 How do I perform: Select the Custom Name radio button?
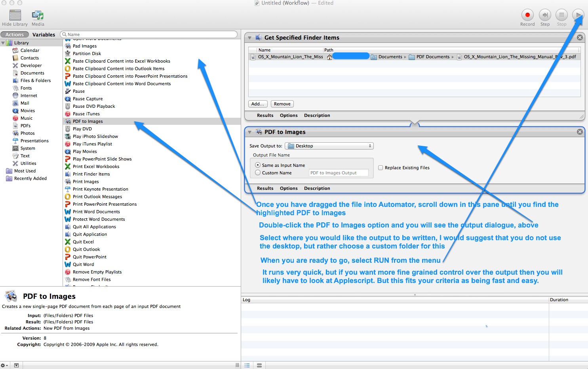pyautogui.click(x=258, y=172)
